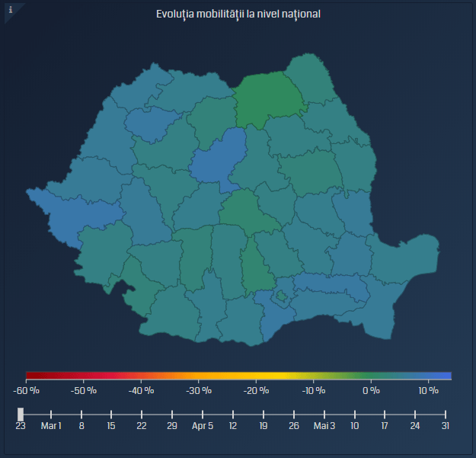This screenshot has width=476, height=458.
Task: Select the 17 tick after Mai 3
Action: [385, 414]
